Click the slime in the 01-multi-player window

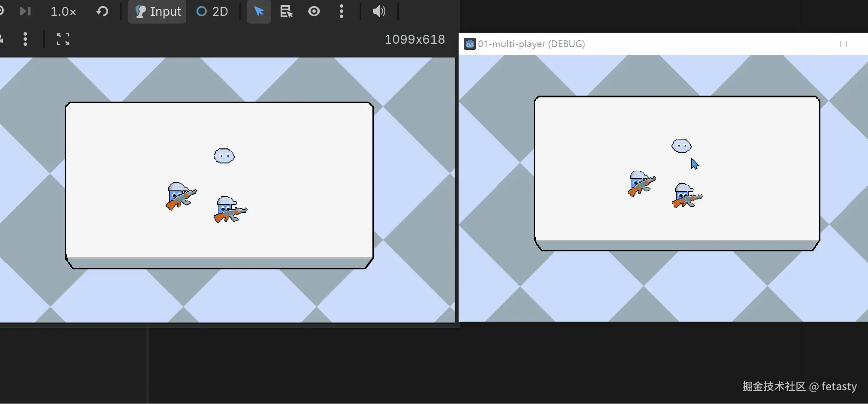tap(681, 146)
